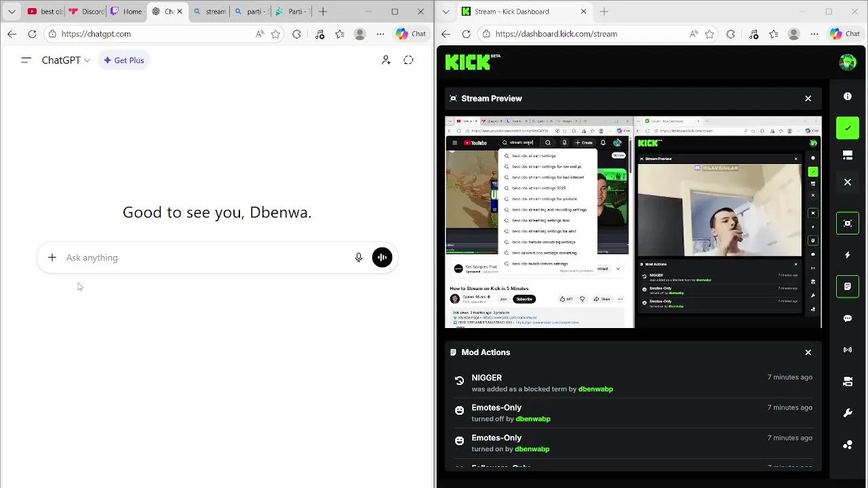Open the layout panel icon in Kick sidebar
868x488 pixels.
(847, 155)
